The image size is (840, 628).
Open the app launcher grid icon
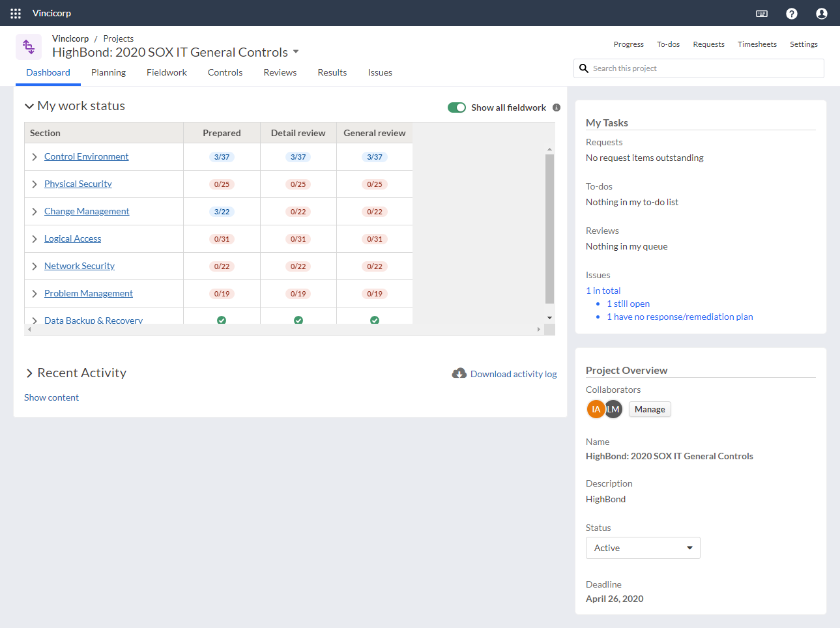pos(16,13)
